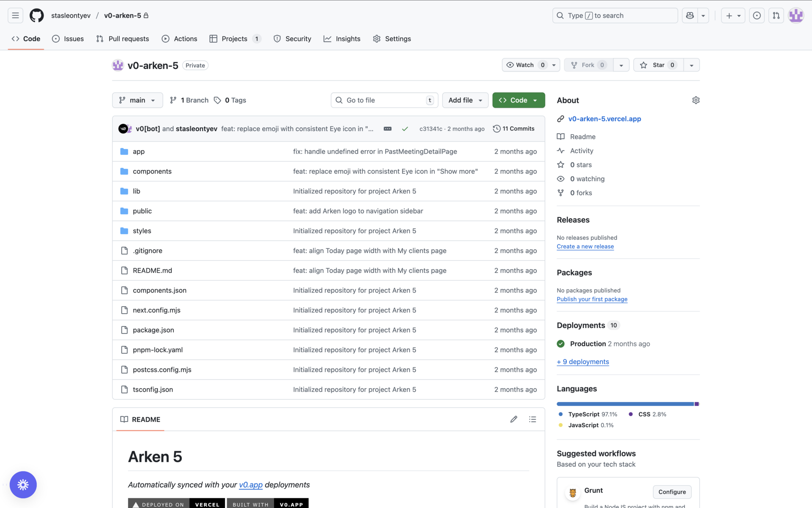
Task: Open the Insights tab
Action: pyautogui.click(x=342, y=39)
